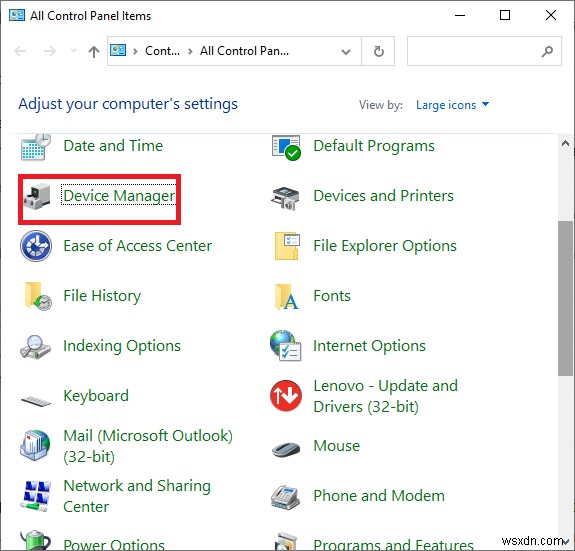Click the Devices and Printers icon

coord(286,198)
